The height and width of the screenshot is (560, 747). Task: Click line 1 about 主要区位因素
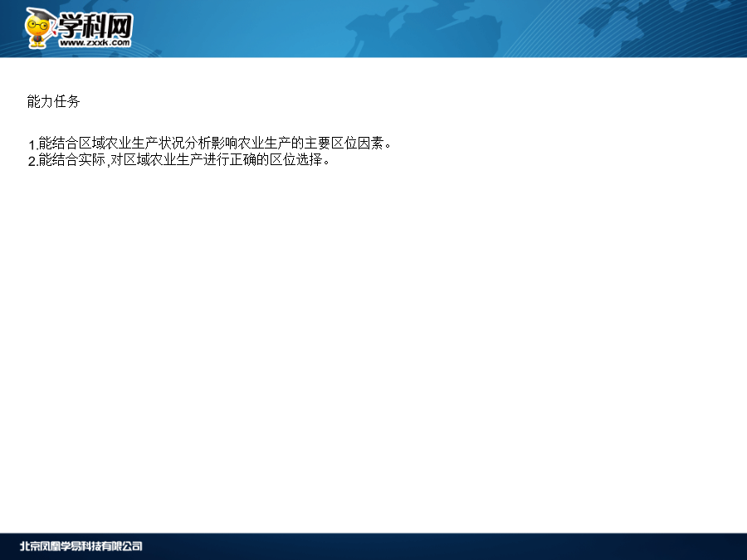pyautogui.click(x=210, y=144)
